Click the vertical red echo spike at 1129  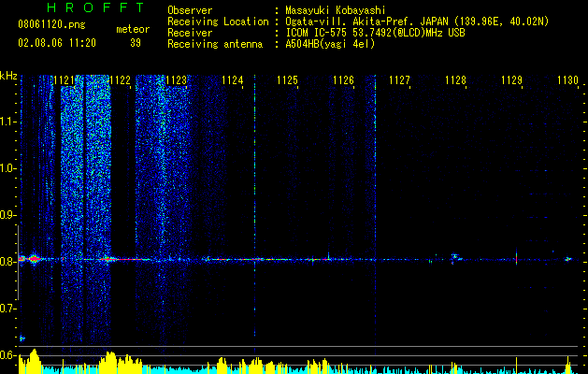click(516, 257)
